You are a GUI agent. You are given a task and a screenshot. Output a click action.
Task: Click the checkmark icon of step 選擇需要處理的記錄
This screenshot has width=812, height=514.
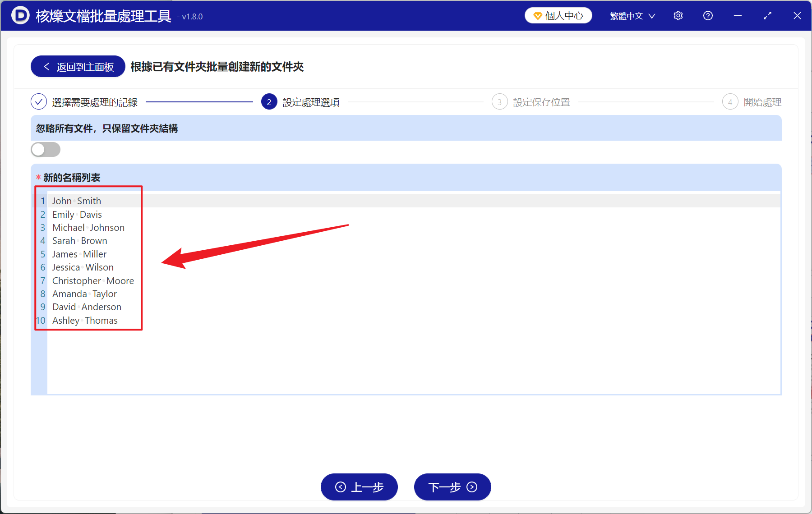point(39,102)
